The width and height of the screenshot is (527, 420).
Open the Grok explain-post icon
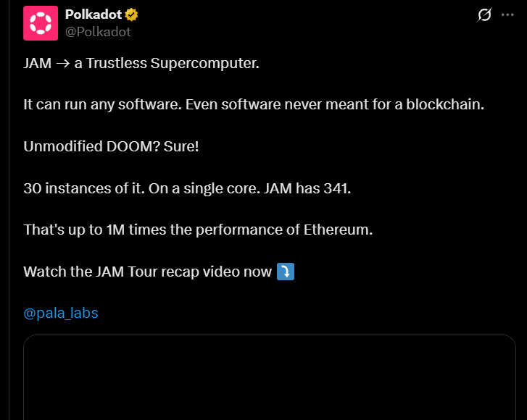[x=484, y=14]
